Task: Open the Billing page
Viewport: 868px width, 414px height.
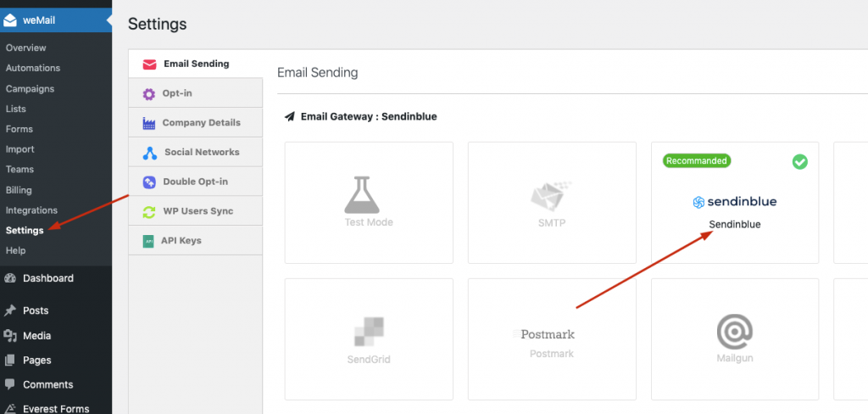Action: (19, 190)
